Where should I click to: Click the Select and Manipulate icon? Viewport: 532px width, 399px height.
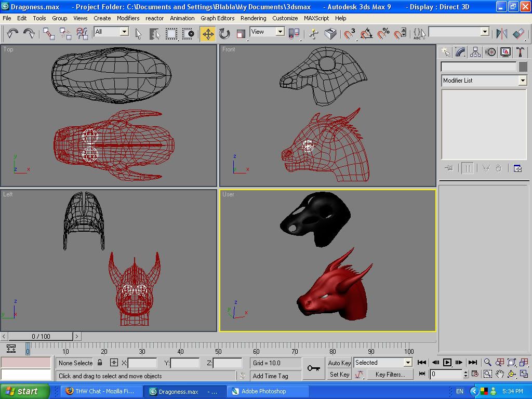[x=313, y=34]
